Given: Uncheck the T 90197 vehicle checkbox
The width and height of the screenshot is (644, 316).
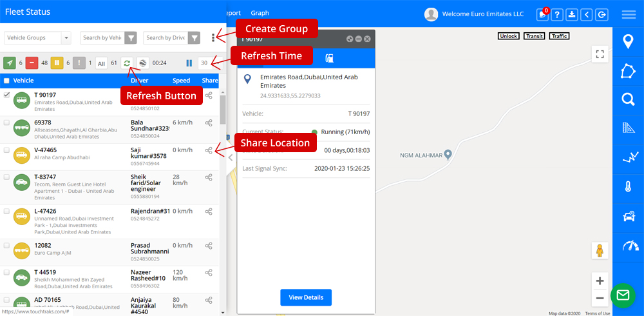Looking at the screenshot, I should pos(6,95).
